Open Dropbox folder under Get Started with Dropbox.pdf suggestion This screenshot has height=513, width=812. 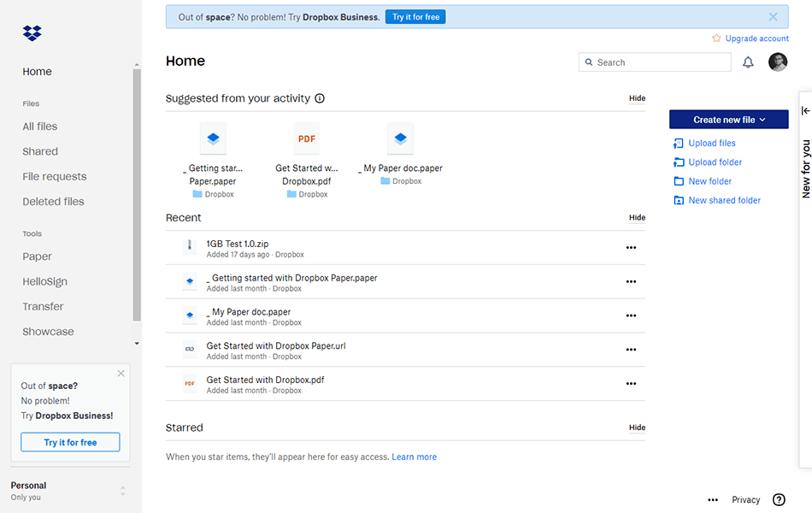pos(307,194)
